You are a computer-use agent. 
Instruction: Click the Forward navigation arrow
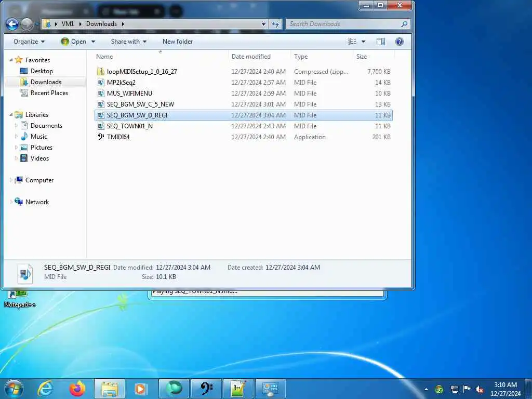[26, 24]
